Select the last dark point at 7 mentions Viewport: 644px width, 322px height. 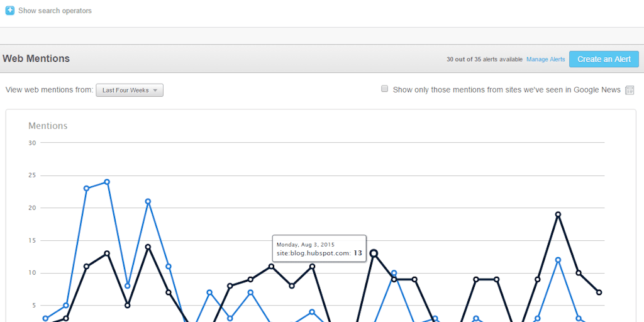click(x=599, y=292)
